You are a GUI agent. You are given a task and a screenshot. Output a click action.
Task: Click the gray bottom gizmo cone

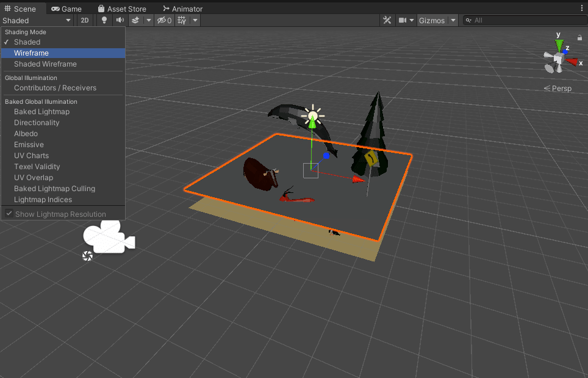[x=559, y=68]
